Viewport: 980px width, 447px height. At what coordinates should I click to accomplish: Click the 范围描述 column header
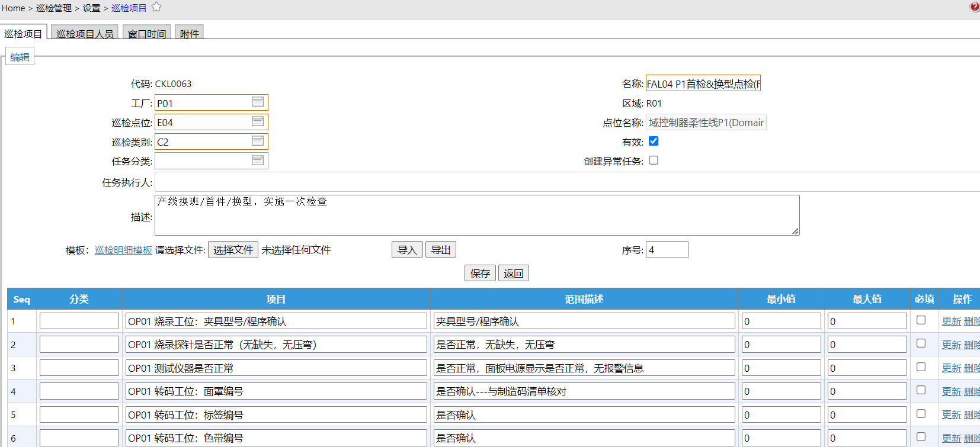[584, 299]
